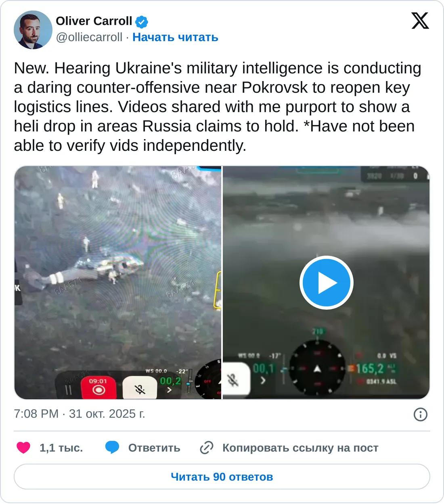This screenshot has height=504, width=444.
Task: Click 'Копировать ссылку на пост'
Action: click(x=300, y=448)
